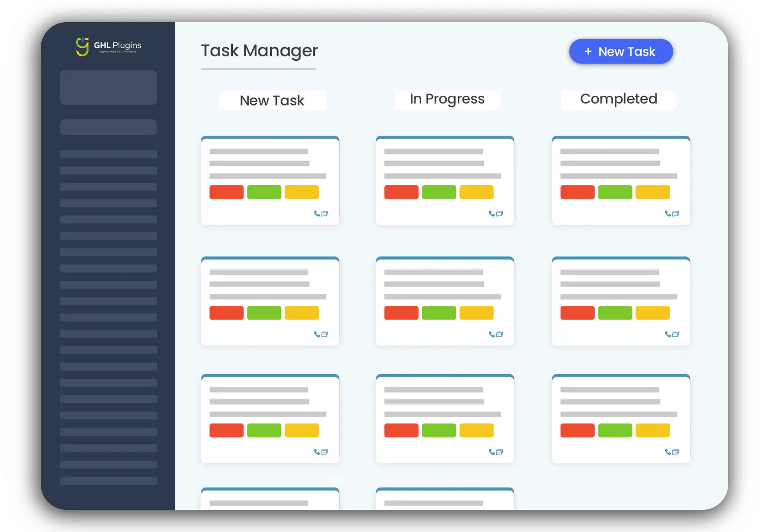The width and height of the screenshot is (769, 532).
Task: Click the GHL Plugins logo
Action: coord(108,47)
